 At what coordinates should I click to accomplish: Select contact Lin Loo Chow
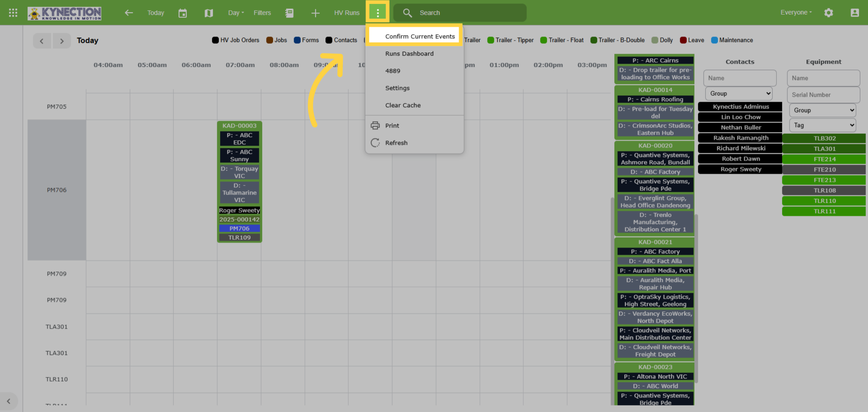pos(740,117)
